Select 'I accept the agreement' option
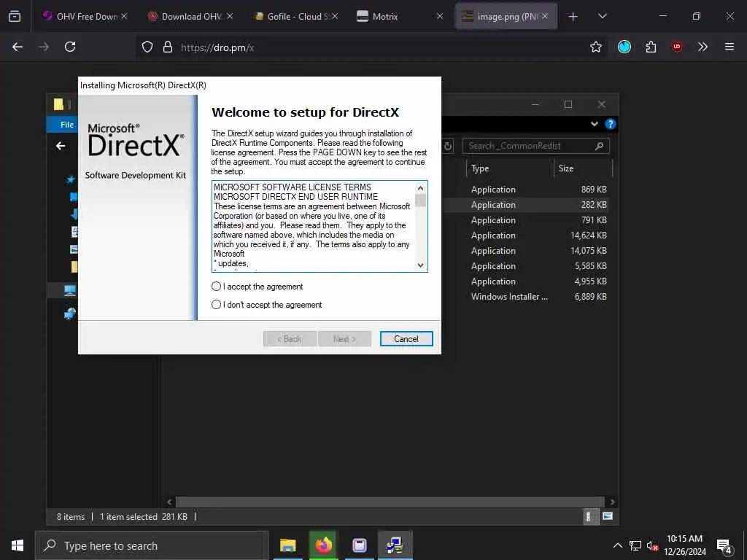This screenshot has width=747, height=560. coord(258,286)
